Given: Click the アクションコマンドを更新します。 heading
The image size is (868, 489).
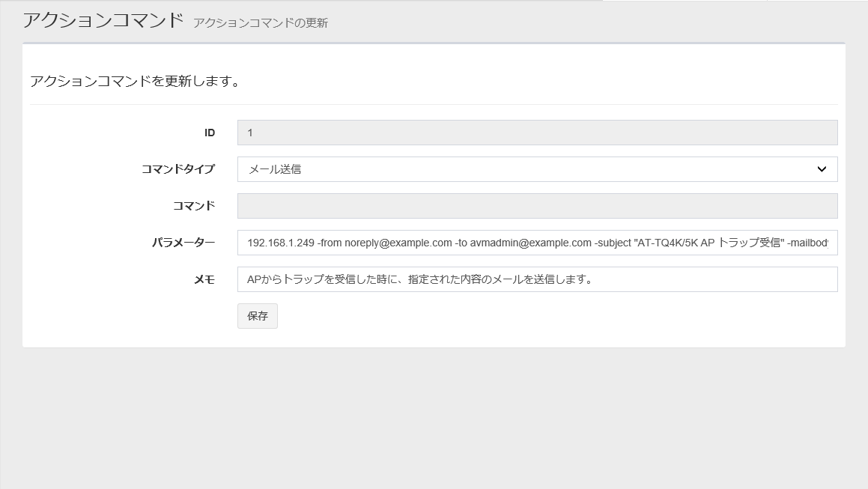Looking at the screenshot, I should [135, 81].
